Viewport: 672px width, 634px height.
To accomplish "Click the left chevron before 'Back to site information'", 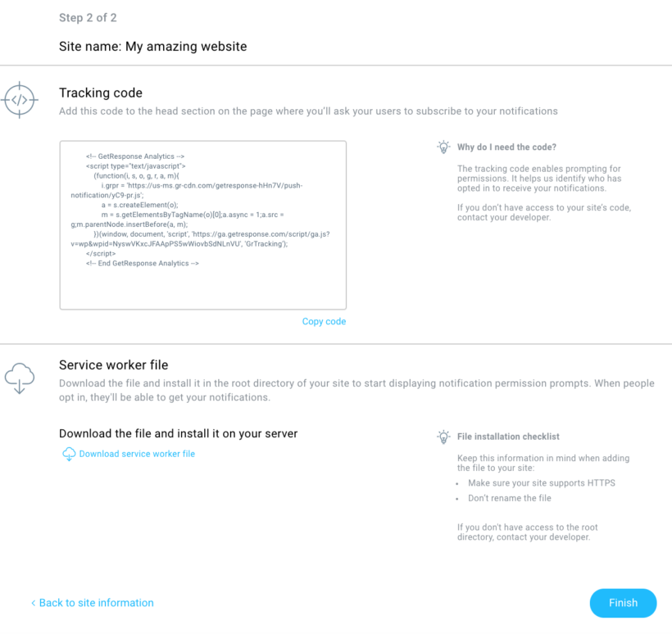I will pos(32,603).
